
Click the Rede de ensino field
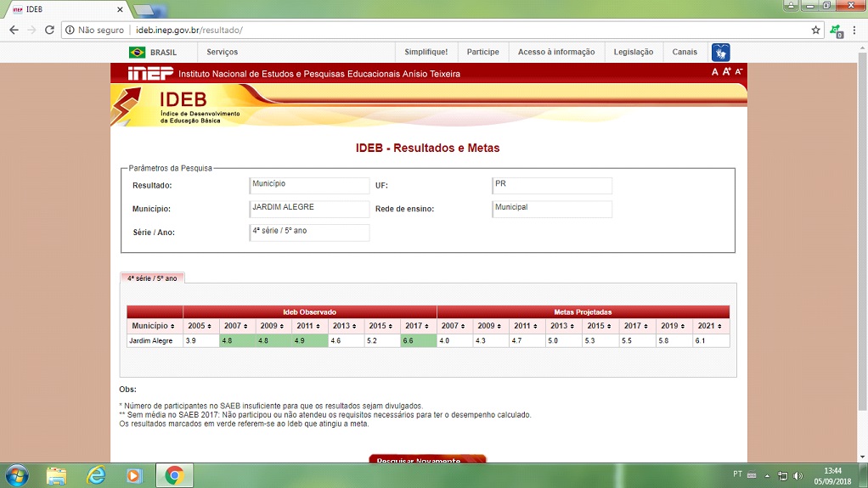[x=552, y=209]
